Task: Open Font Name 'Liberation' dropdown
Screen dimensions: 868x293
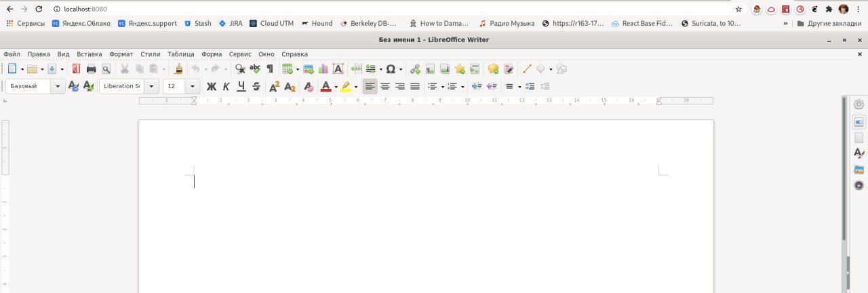Action: point(151,86)
